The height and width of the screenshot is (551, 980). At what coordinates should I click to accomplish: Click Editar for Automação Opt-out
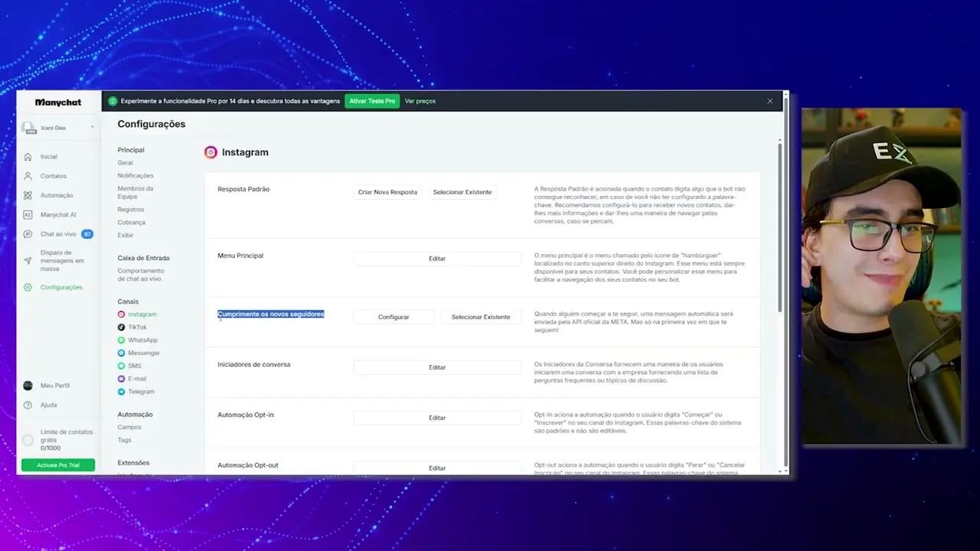[437, 468]
